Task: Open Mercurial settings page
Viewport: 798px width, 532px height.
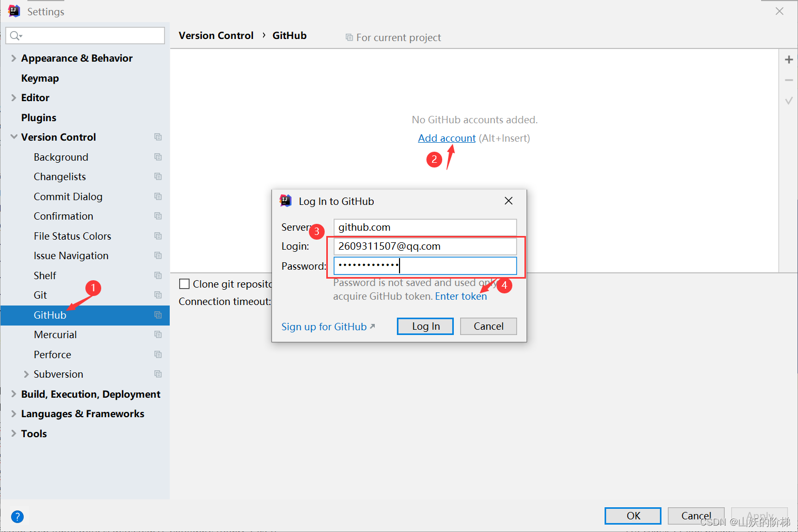Action: click(x=55, y=334)
